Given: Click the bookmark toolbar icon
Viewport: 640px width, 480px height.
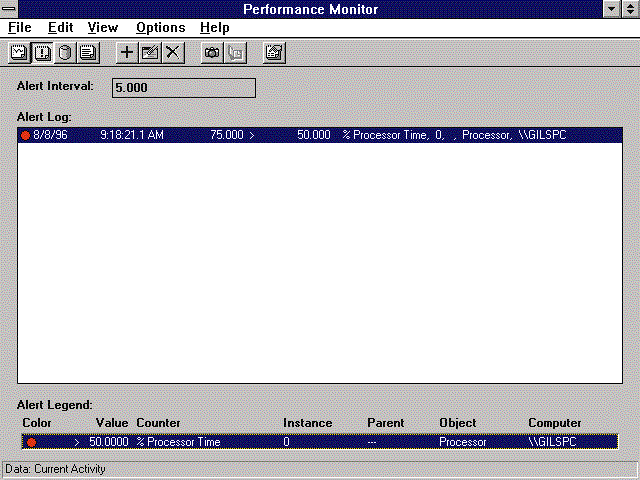Looking at the screenshot, I should tap(235, 53).
